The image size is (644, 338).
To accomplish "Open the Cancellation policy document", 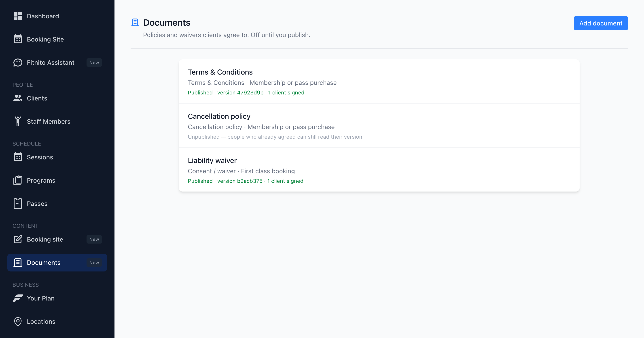I will 379,126.
